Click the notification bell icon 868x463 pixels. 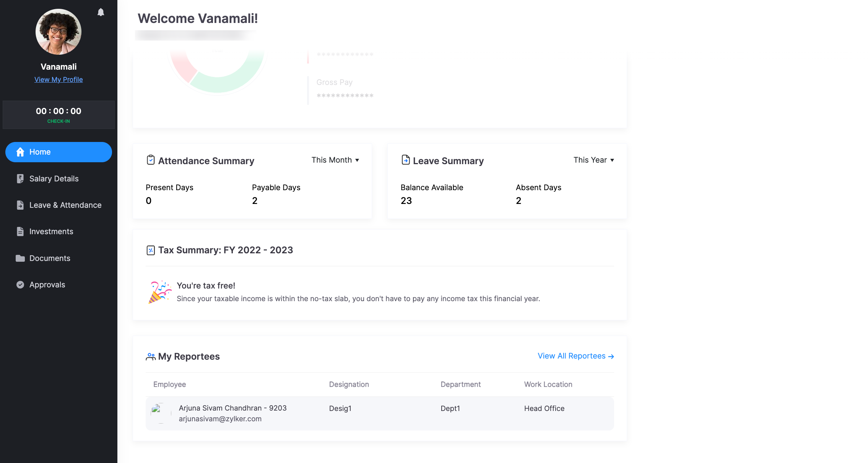coord(101,12)
